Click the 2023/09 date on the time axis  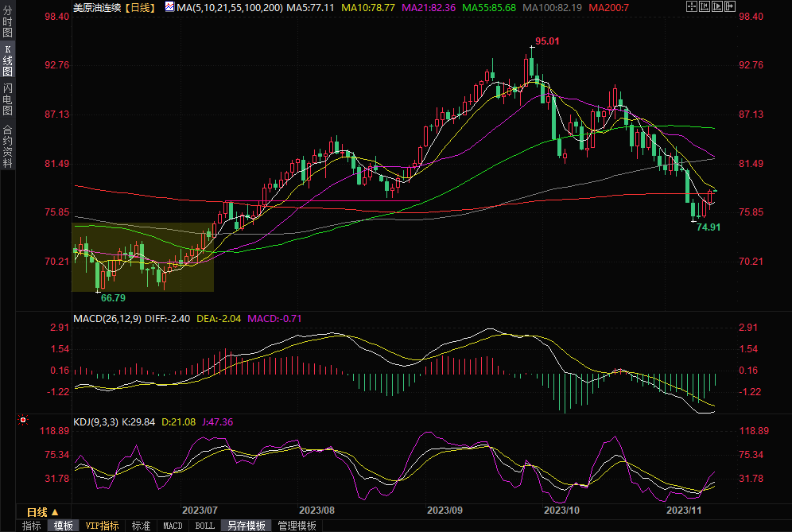pos(445,510)
